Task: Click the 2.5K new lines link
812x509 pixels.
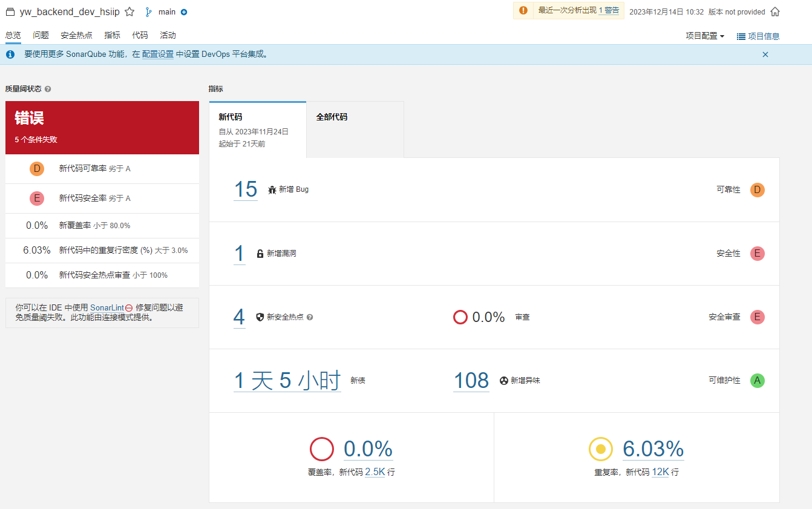Action: pyautogui.click(x=375, y=472)
